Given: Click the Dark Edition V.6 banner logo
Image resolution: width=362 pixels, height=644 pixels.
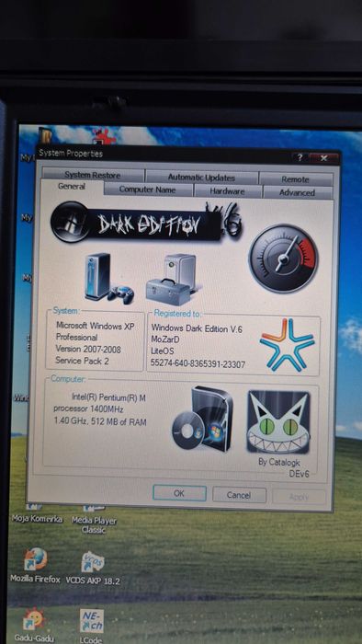Looking at the screenshot, I should 146,223.
